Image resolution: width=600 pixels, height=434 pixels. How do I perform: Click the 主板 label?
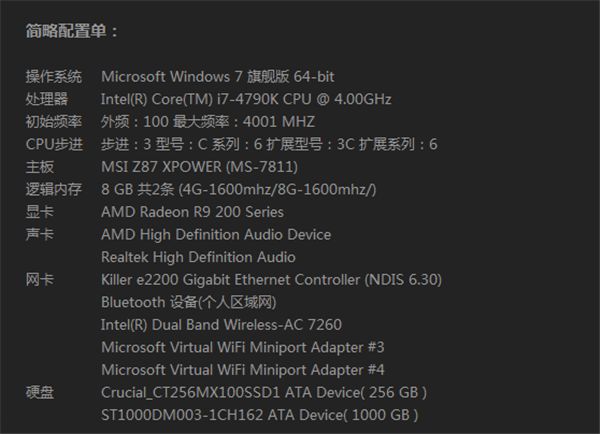40,166
